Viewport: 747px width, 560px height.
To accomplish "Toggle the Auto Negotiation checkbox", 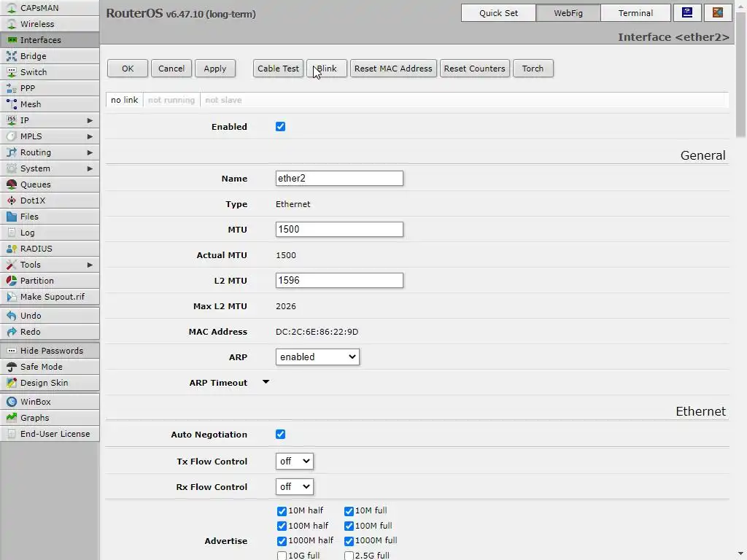I will (280, 435).
